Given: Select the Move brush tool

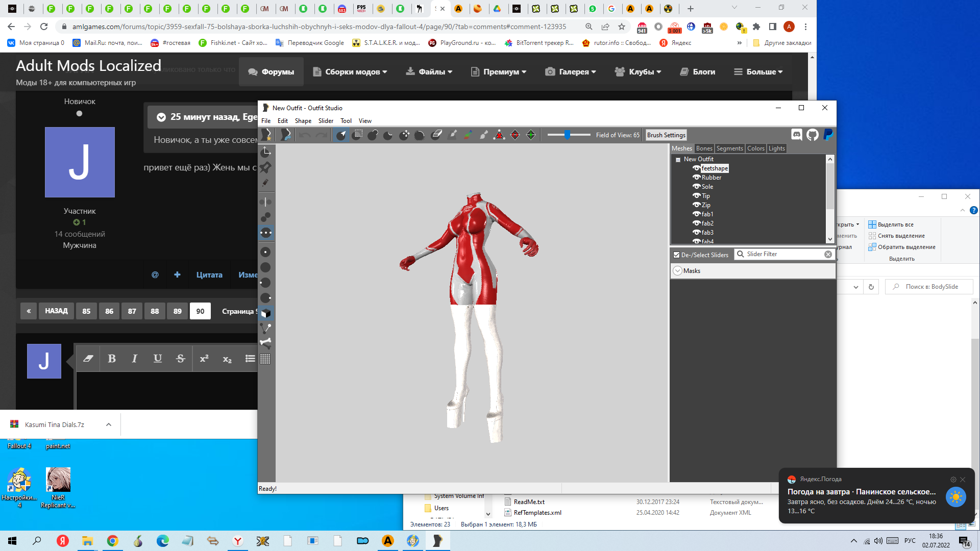Looking at the screenshot, I should 404,135.
